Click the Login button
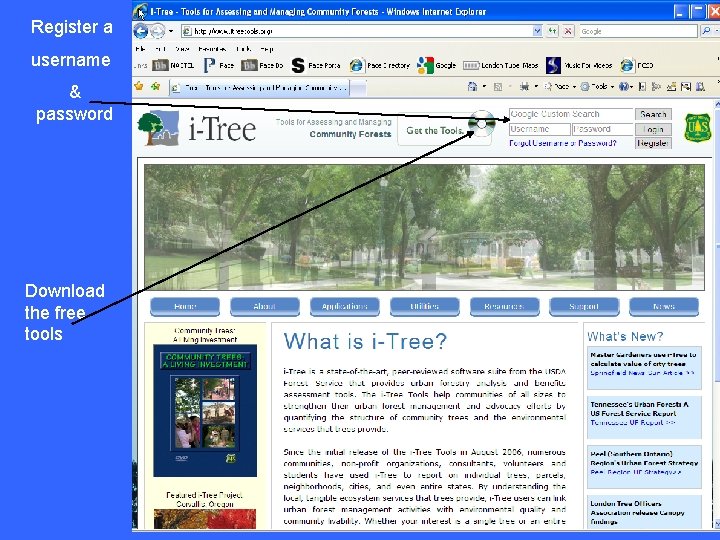The width and height of the screenshot is (720, 540). 653,129
